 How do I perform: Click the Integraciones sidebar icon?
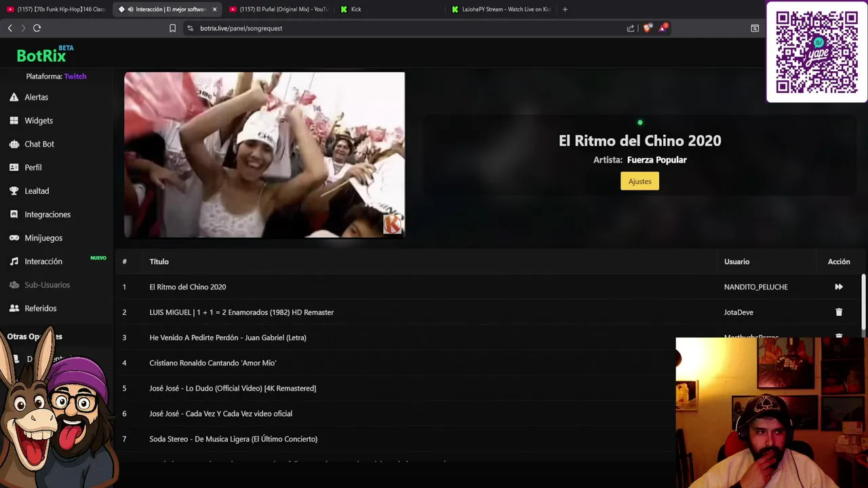14,214
